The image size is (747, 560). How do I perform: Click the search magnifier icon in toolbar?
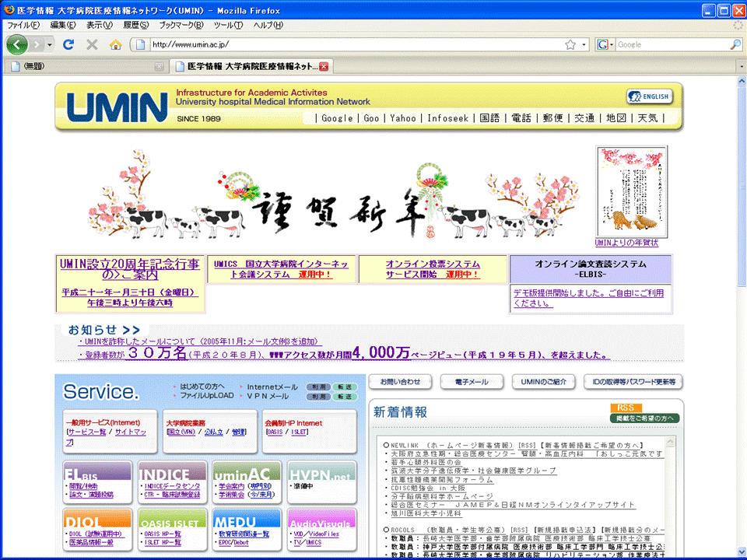click(736, 44)
